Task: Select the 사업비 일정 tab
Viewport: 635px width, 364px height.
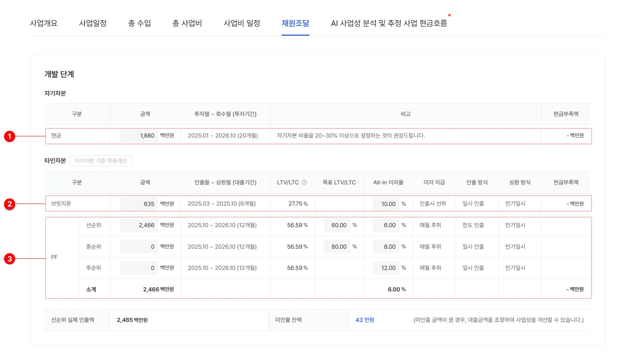Action: point(242,23)
